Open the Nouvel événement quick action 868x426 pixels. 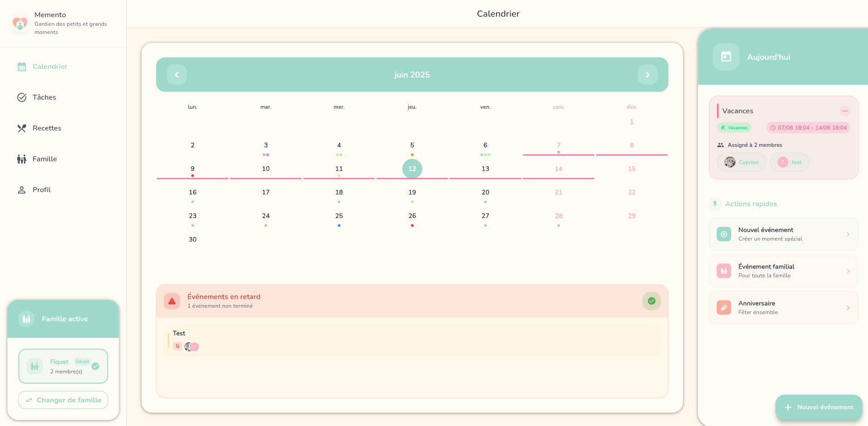coord(782,234)
